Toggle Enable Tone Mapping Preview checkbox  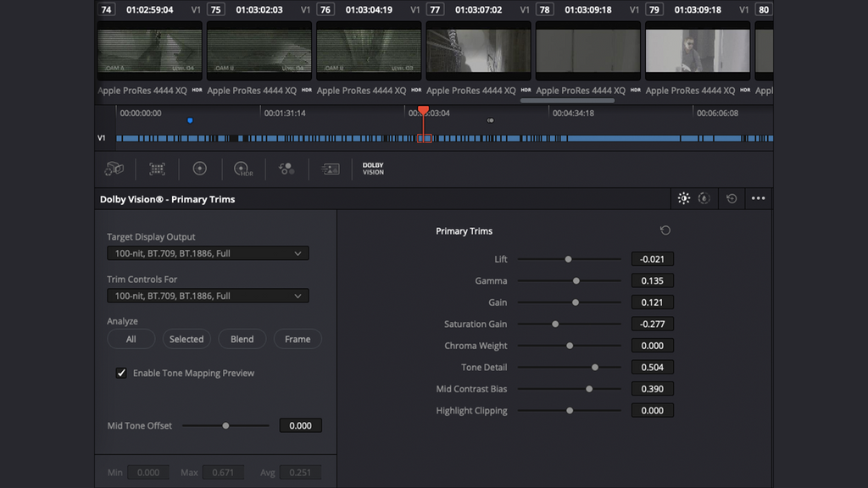coord(121,373)
